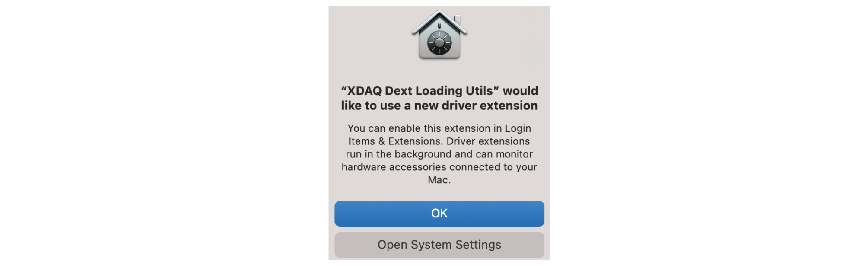868x266 pixels.
Task: Open System Settings from the dialog
Action: pyautogui.click(x=439, y=245)
